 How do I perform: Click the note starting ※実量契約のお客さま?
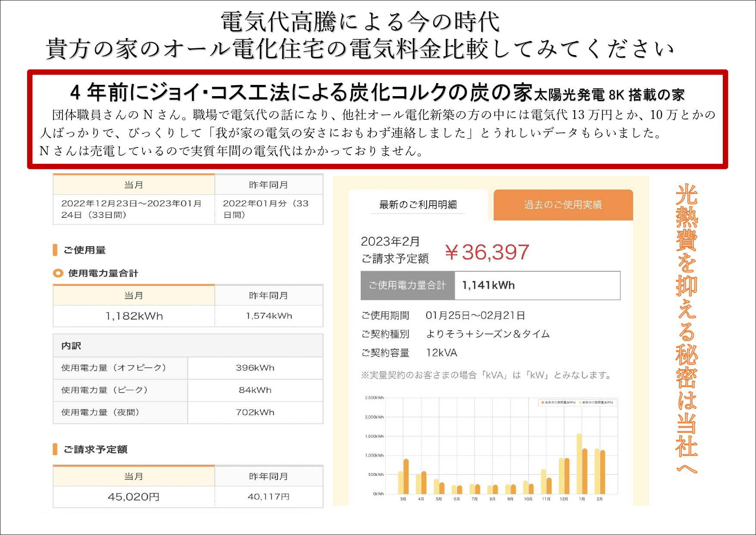point(487,375)
